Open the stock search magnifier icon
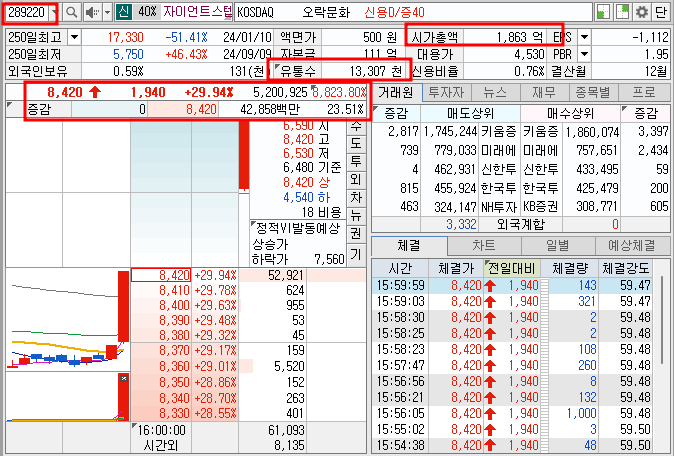This screenshot has height=456, width=674. click(x=71, y=12)
